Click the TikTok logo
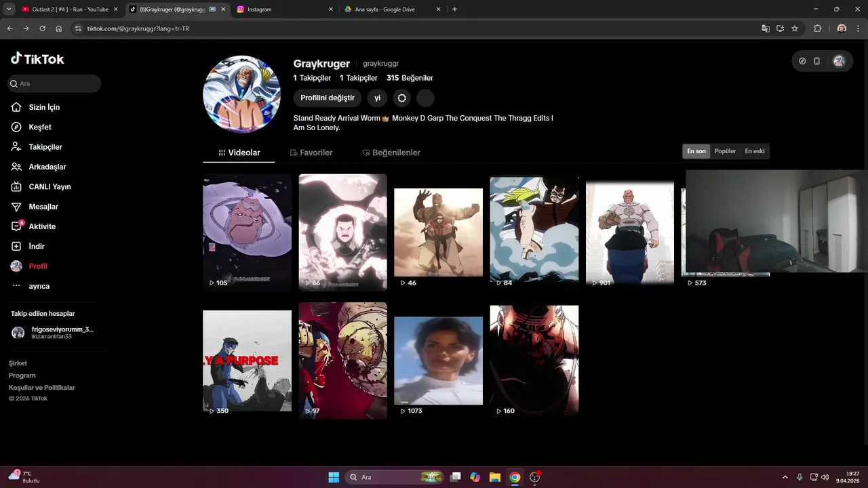 click(x=37, y=59)
